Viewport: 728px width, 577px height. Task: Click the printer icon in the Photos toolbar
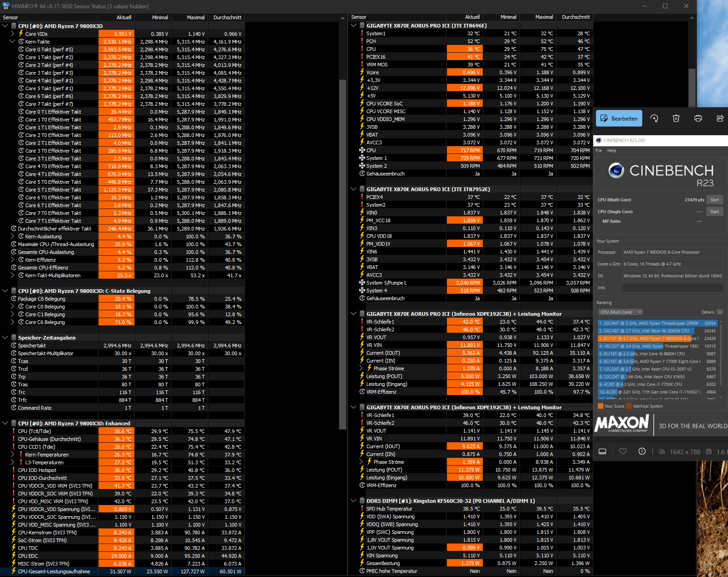(698, 118)
